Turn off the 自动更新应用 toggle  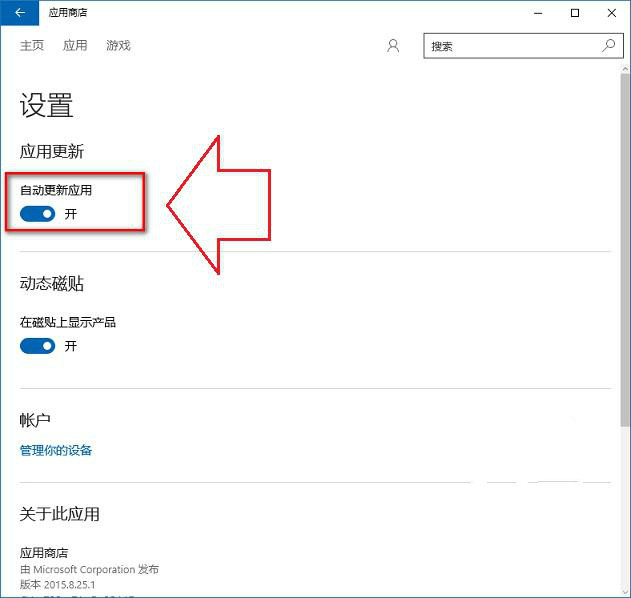point(38,214)
